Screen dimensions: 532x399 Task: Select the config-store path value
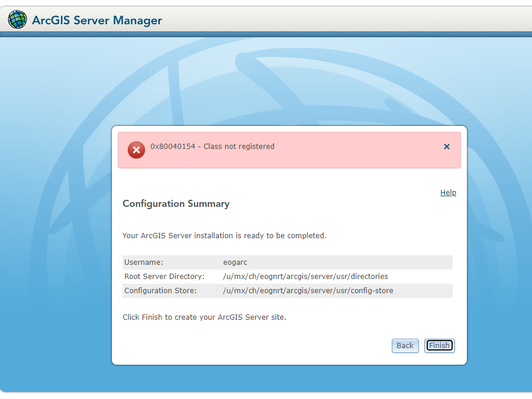(308, 291)
